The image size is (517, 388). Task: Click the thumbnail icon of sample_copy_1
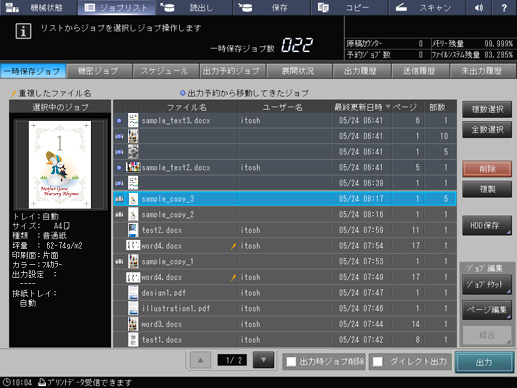pyautogui.click(x=133, y=261)
